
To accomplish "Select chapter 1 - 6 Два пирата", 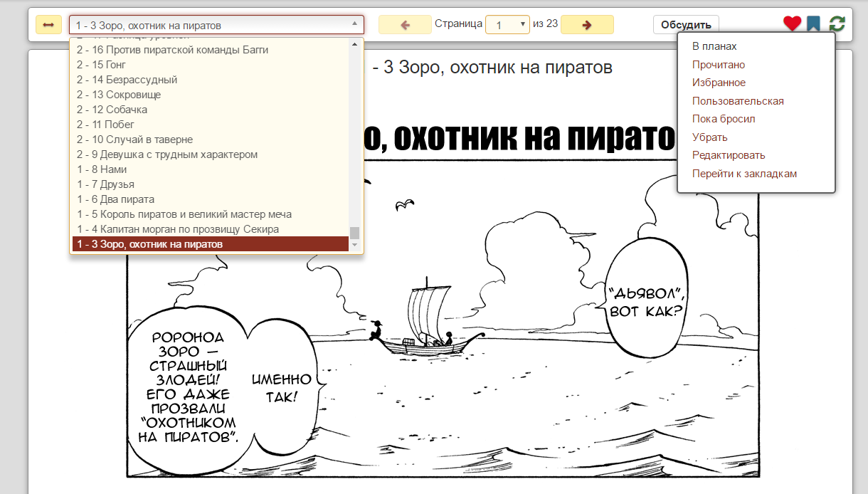I will tap(114, 199).
